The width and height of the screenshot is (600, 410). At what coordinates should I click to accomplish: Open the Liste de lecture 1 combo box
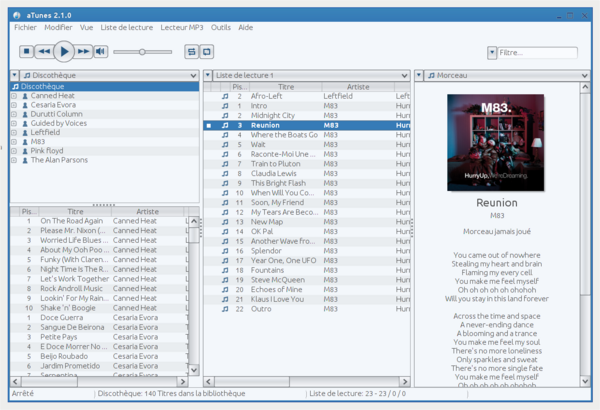[x=311, y=75]
